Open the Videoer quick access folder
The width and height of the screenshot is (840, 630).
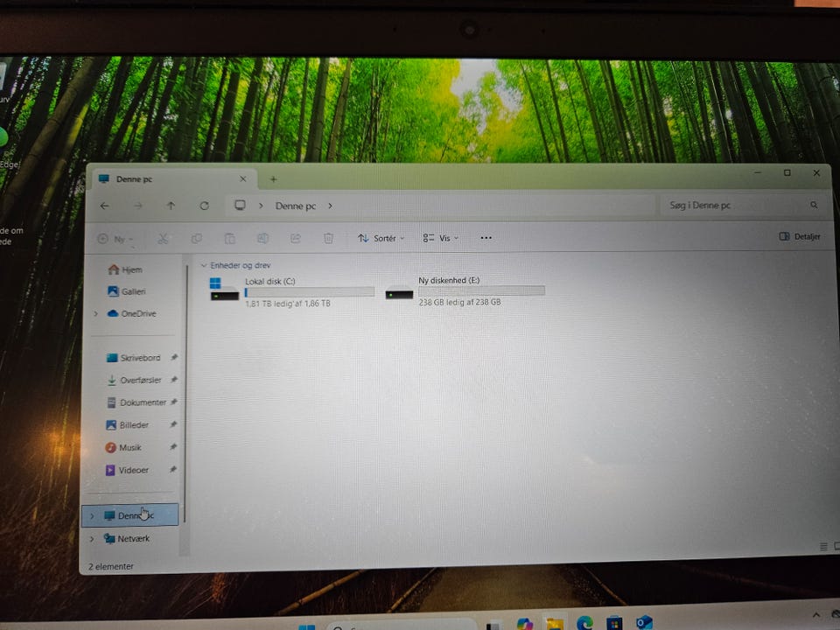pyautogui.click(x=126, y=470)
